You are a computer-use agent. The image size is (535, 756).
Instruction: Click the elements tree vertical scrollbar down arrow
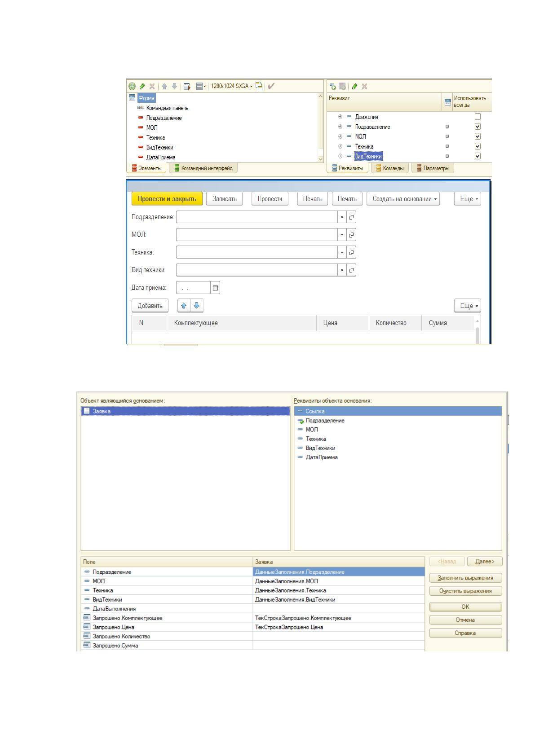coord(320,158)
